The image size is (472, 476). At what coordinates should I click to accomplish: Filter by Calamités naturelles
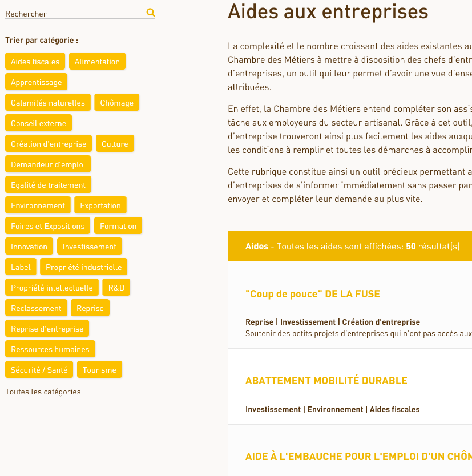pyautogui.click(x=47, y=103)
